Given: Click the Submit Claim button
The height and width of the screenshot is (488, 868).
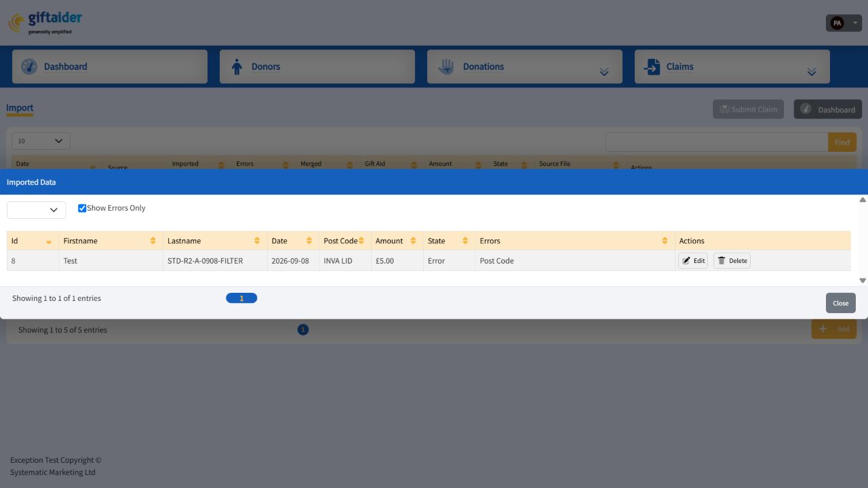Looking at the screenshot, I should pos(748,109).
